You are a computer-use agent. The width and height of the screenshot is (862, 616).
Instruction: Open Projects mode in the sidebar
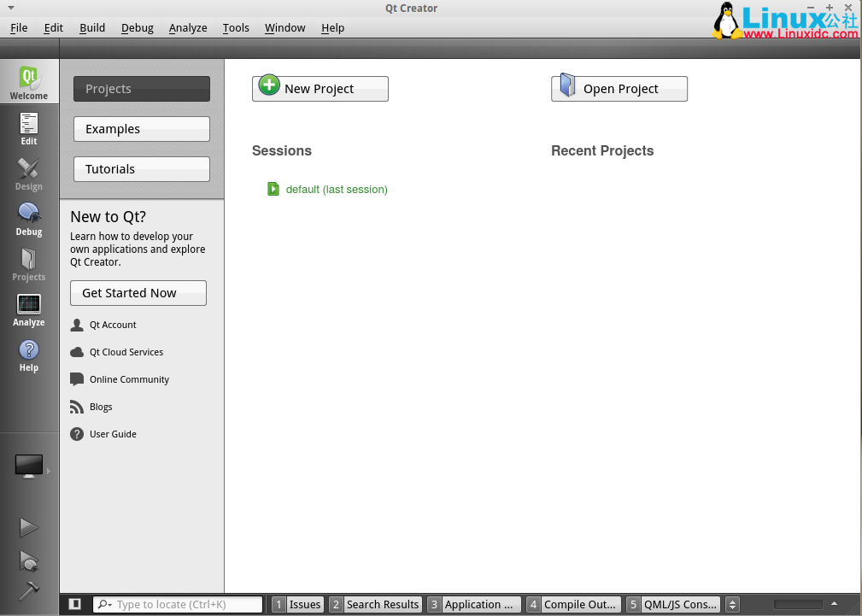[x=29, y=265]
